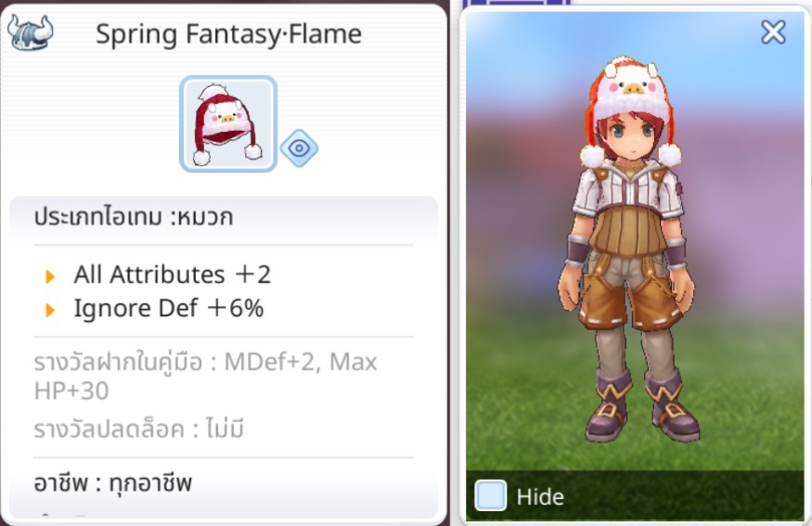
Task: Click the item type label ประเภทไอเทม :หมวก
Action: pos(133,217)
